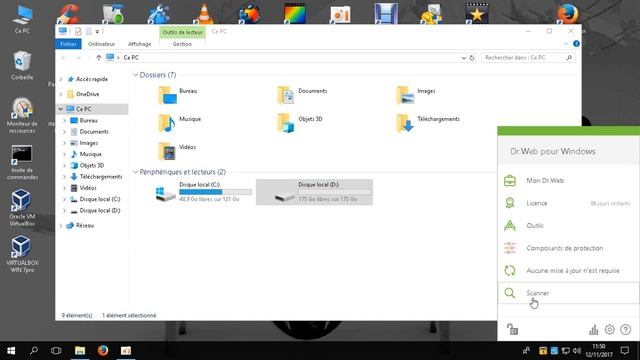
Task: Switch to Affichage ribbon tab
Action: pyautogui.click(x=140, y=44)
